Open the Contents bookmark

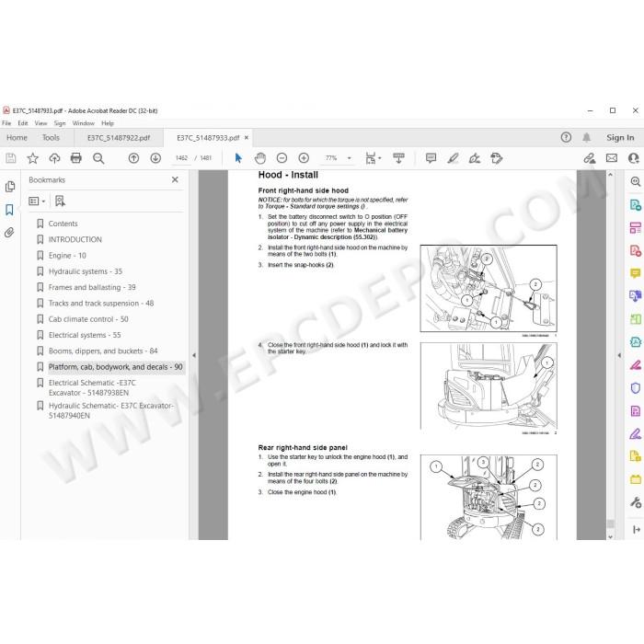63,224
